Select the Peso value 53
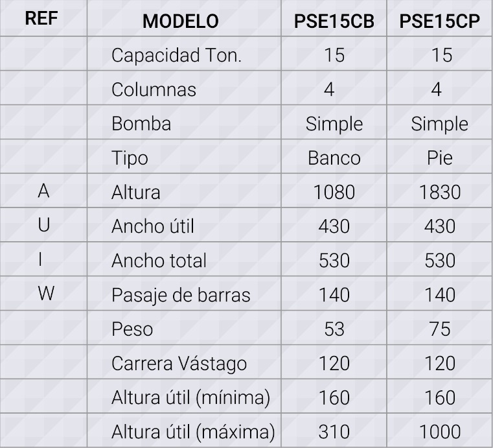493x448 pixels. (x=334, y=329)
